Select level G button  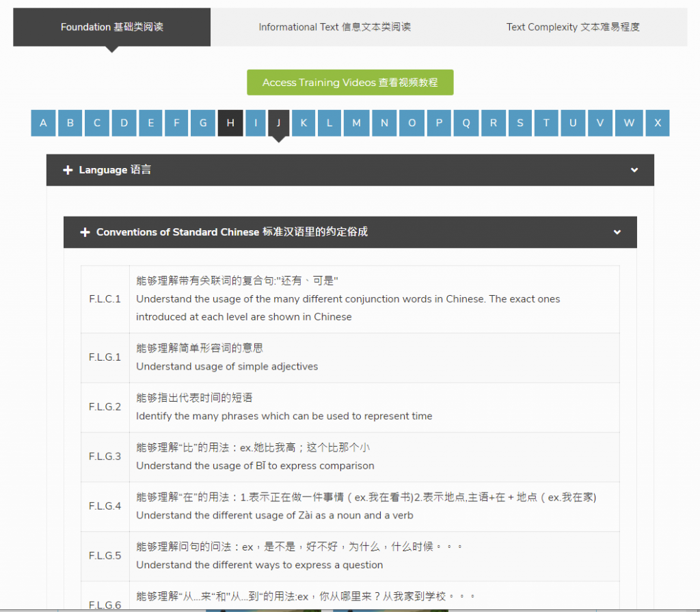(203, 123)
